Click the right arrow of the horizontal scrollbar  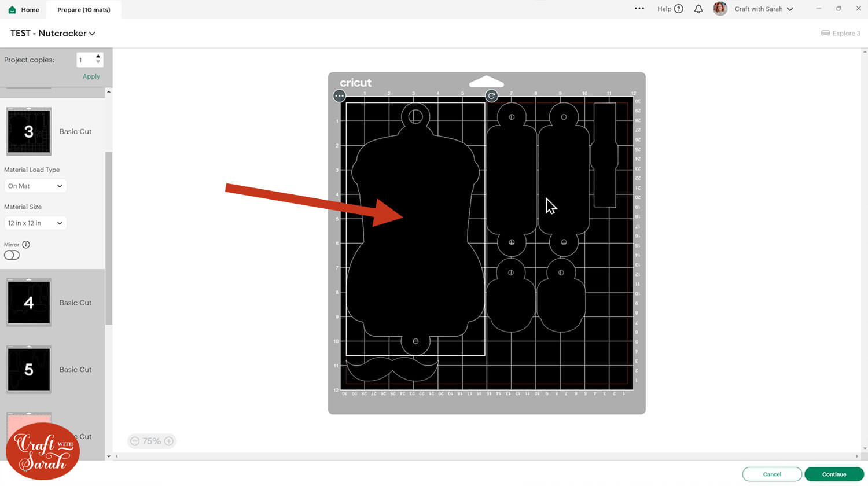(x=857, y=456)
